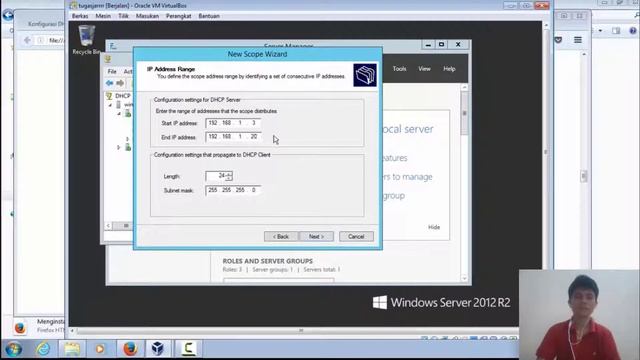Cancel the New Scope Wizard
The width and height of the screenshot is (640, 360).
coord(356,236)
